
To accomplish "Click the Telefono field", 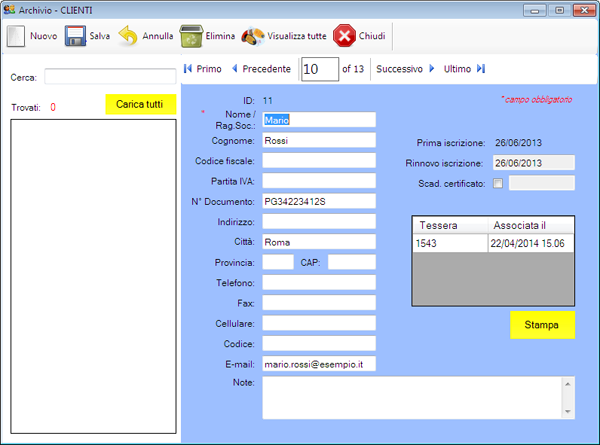I will pyautogui.click(x=319, y=282).
